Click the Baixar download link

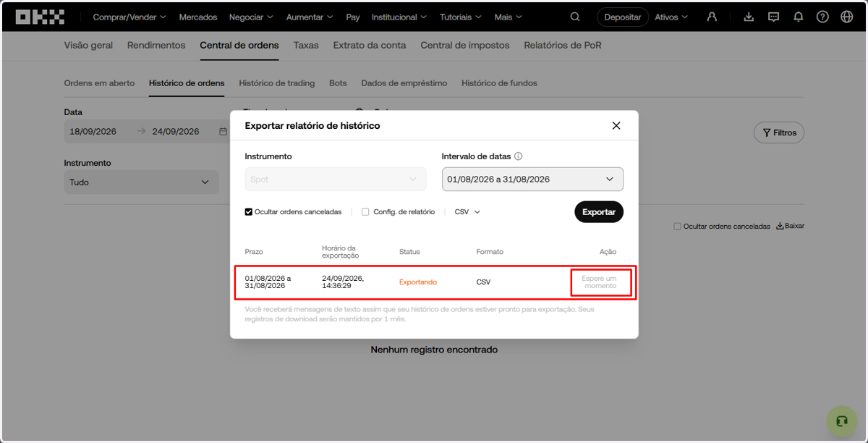tap(790, 226)
